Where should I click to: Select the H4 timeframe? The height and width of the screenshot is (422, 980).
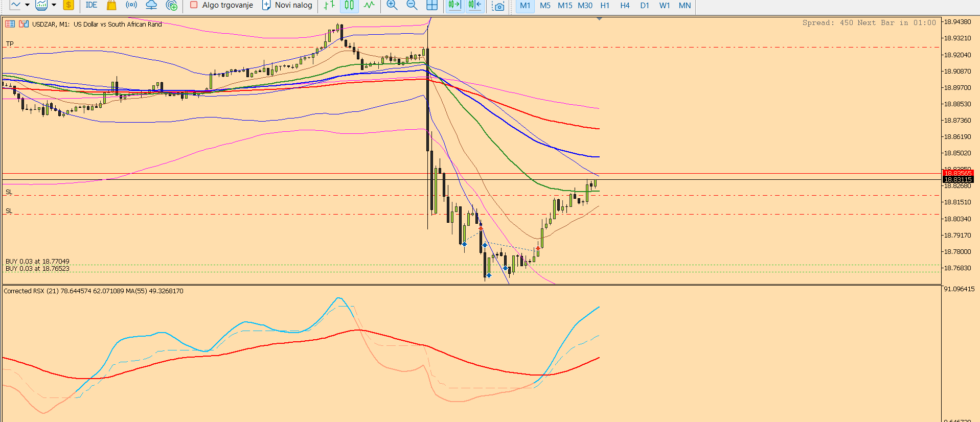point(625,5)
